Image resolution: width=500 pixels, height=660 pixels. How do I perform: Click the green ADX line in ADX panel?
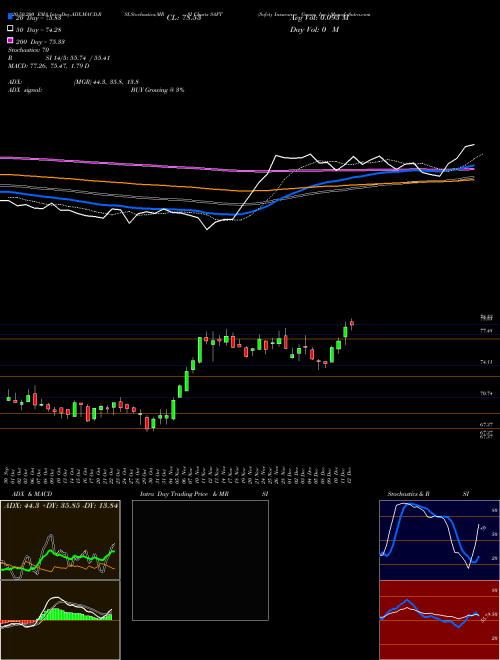click(x=59, y=558)
